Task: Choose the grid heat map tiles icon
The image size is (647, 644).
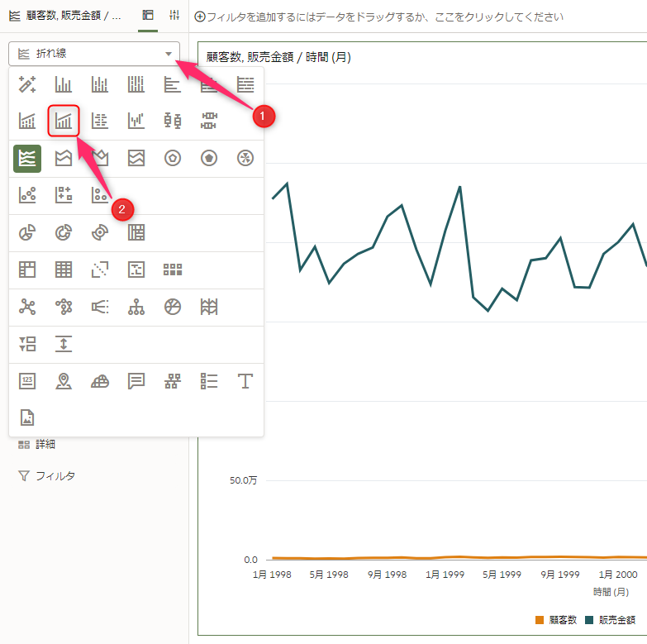Action: 173,270
